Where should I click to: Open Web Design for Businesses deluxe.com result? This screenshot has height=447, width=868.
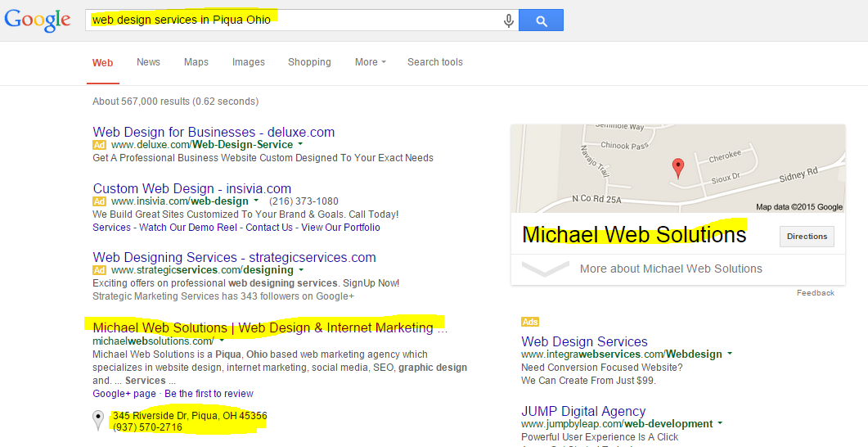[x=214, y=132]
